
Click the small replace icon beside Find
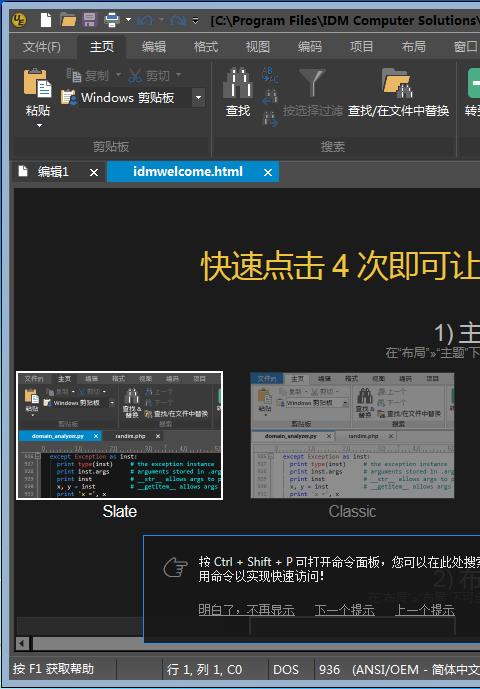(269, 73)
